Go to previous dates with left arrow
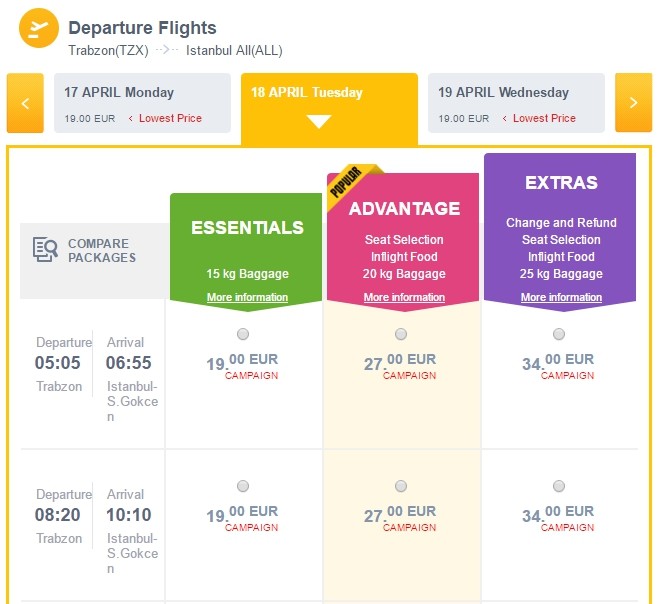Screen dimensions: 660x604 coord(25,103)
